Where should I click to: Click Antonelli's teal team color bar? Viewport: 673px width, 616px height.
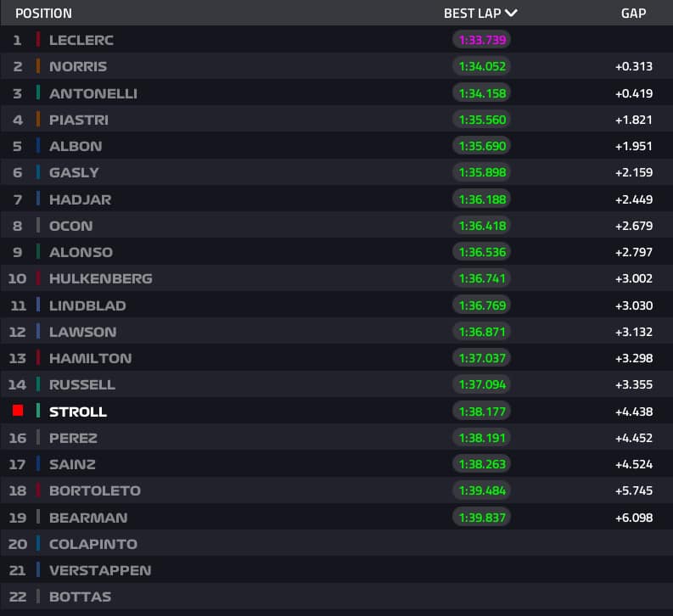(38, 92)
